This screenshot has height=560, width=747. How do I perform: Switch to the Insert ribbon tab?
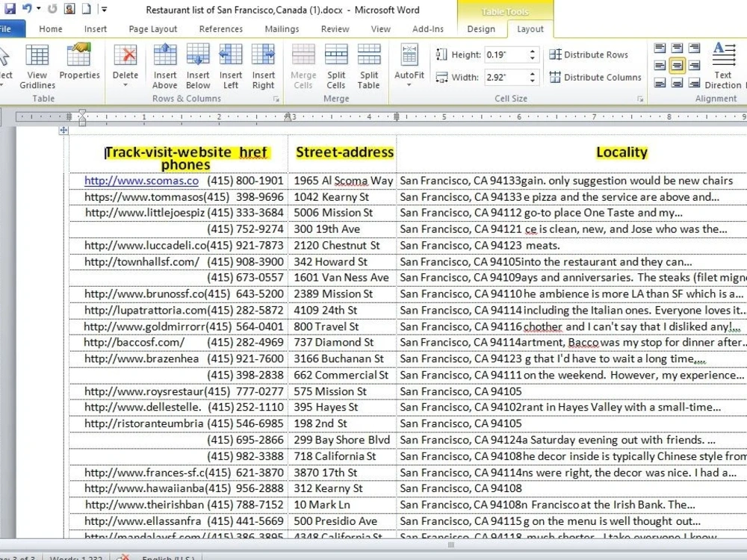pyautogui.click(x=96, y=29)
